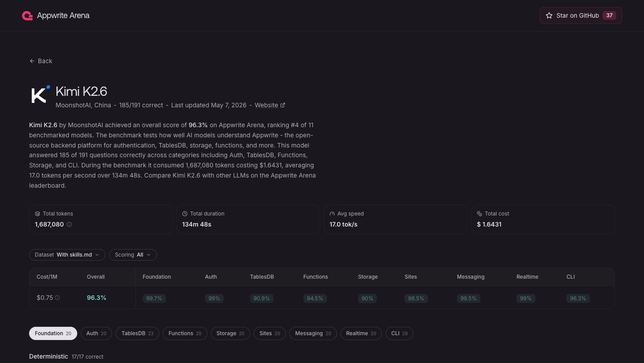Click the Auth 99% score badge
The height and width of the screenshot is (363, 644).
214,299
